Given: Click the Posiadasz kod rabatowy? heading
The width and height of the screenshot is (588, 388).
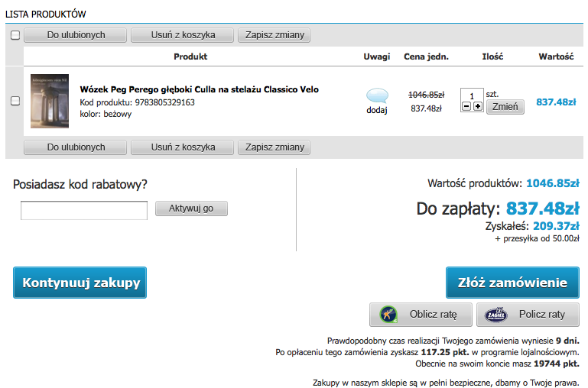Looking at the screenshot, I should pyautogui.click(x=80, y=184).
